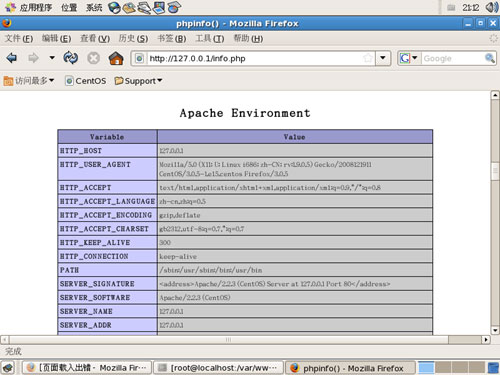Open the history dropdown beside Forward button
The image size is (500, 375).
tap(52, 58)
